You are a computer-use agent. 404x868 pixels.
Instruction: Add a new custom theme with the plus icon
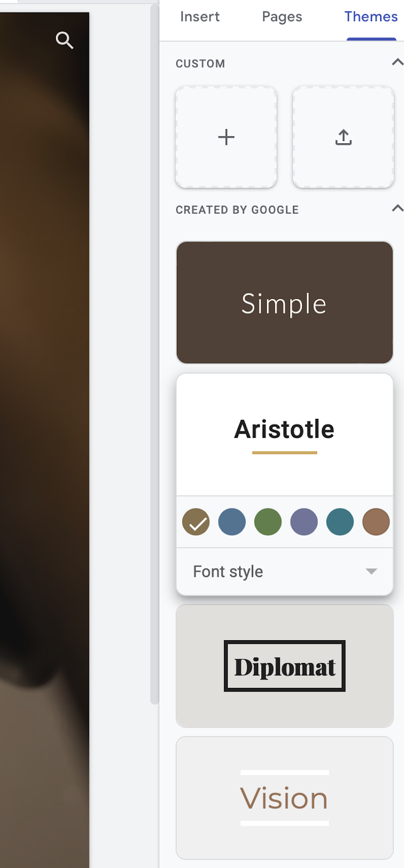click(226, 137)
